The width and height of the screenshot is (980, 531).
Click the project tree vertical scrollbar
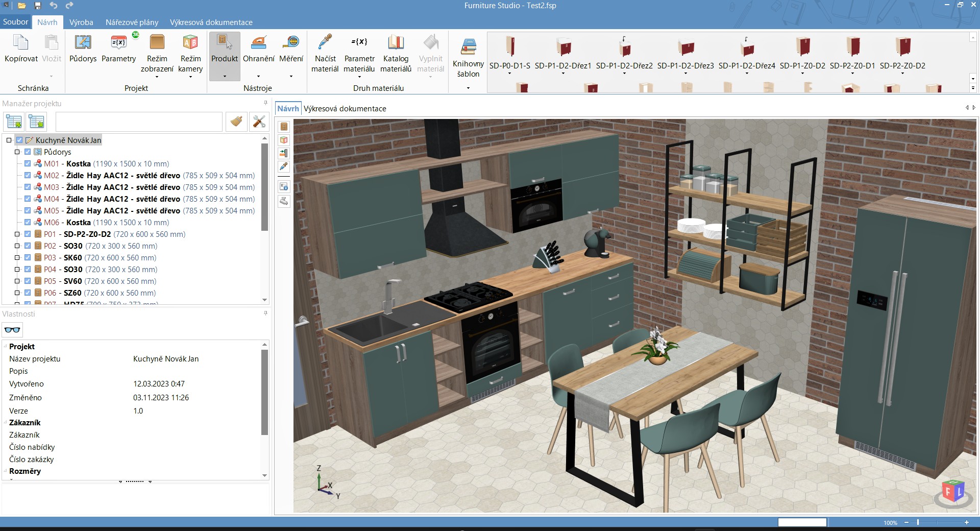264,187
